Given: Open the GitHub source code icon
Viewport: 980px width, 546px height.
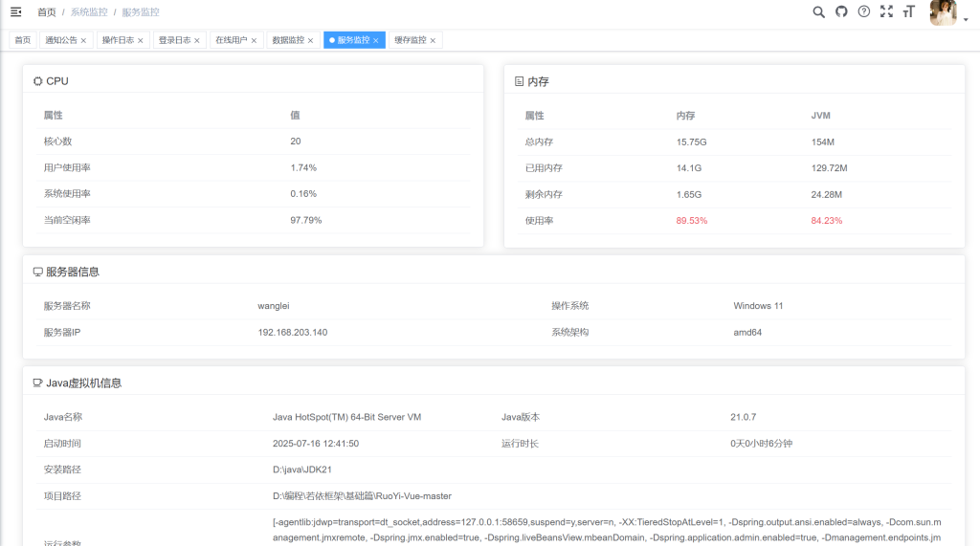Looking at the screenshot, I should 841,11.
